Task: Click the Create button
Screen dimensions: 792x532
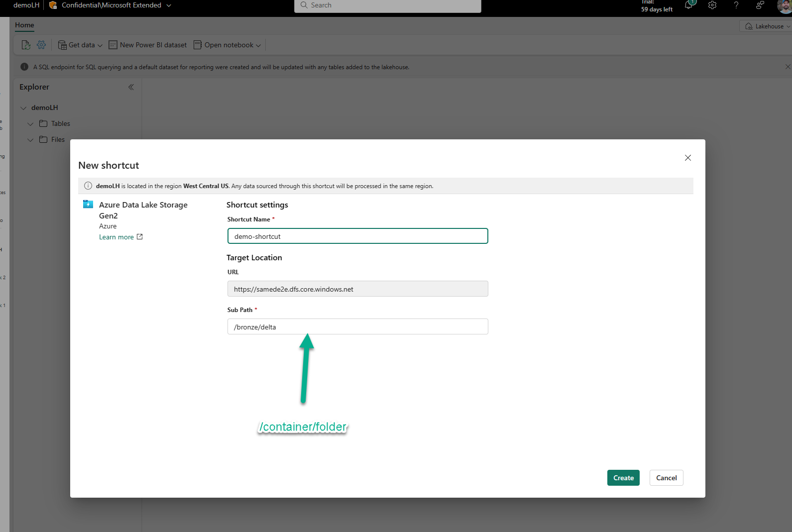Action: (623, 478)
